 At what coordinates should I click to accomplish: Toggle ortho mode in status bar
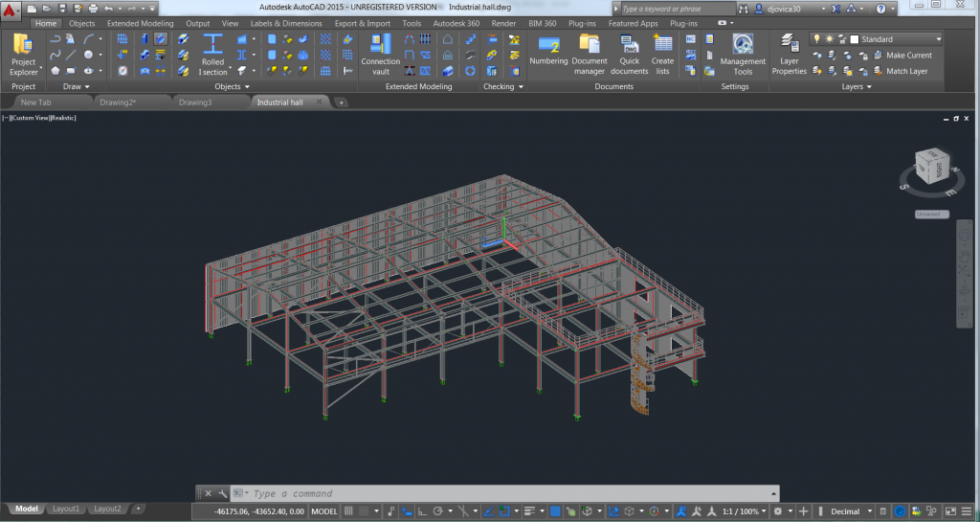point(422,511)
